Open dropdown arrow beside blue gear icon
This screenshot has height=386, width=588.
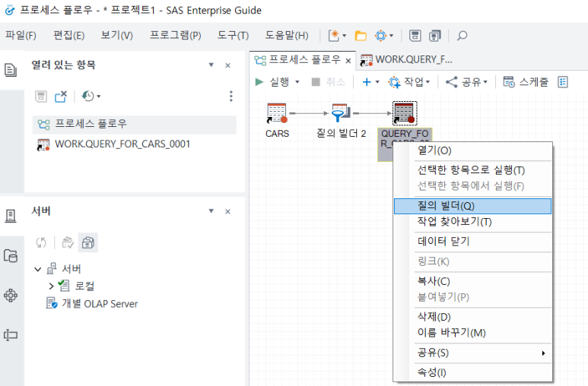pyautogui.click(x=391, y=36)
